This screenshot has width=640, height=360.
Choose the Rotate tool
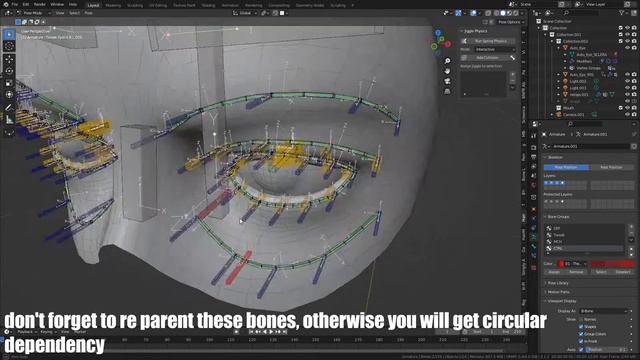tap(9, 71)
